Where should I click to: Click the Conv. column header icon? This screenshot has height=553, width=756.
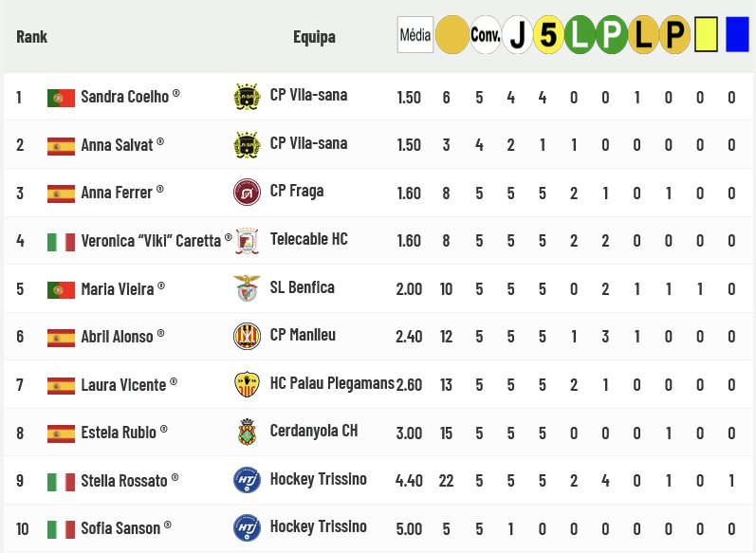click(x=486, y=36)
